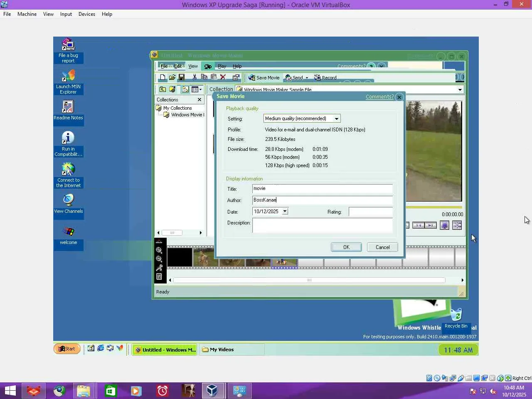Click the Paste toolbar icon
Viewport: 532px width, 399px height.
pos(214,77)
